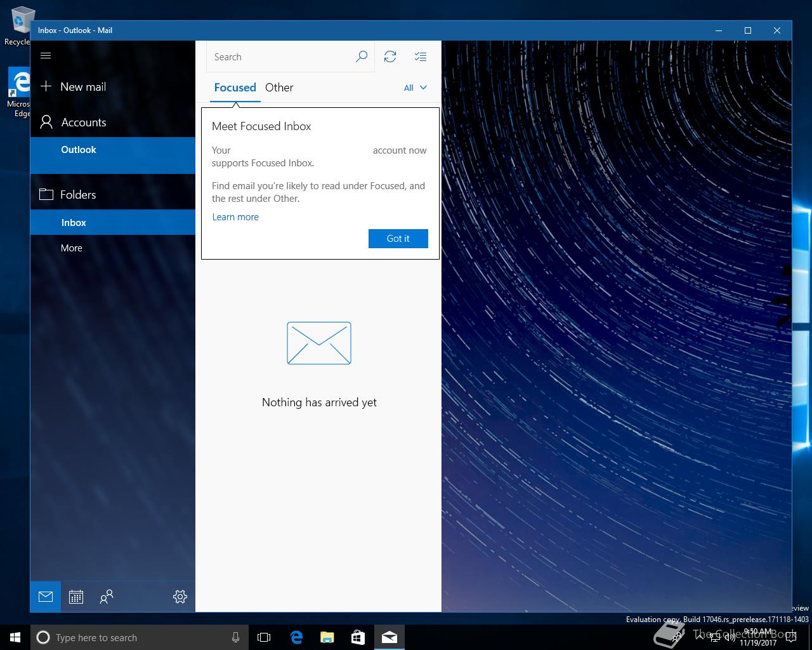Switch to the Other tab
Screen dimensions: 812x650
279,88
